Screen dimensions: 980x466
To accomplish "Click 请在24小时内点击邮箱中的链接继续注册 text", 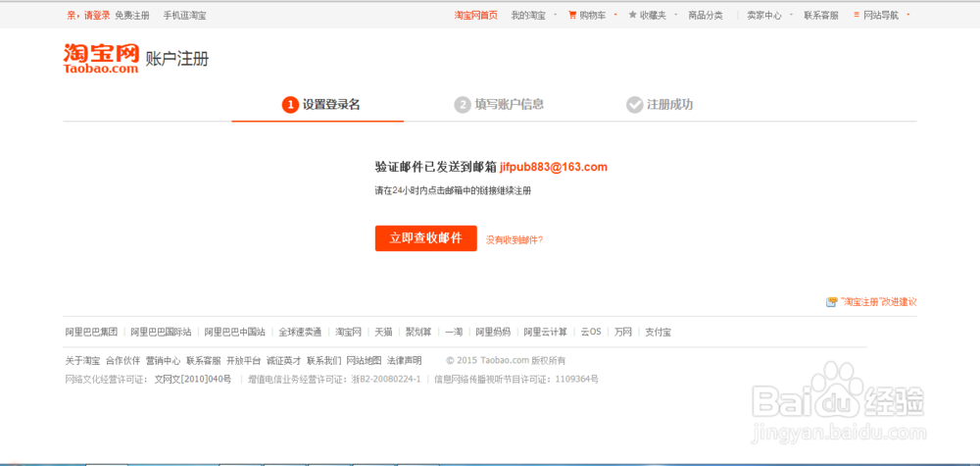I will pyautogui.click(x=453, y=190).
